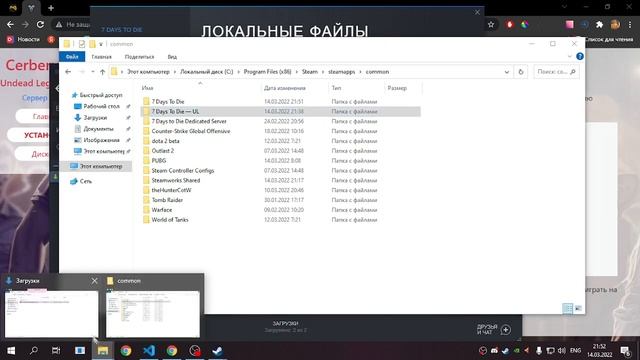Image resolution: width=640 pixels, height=360 pixels.
Task: Open Изображения in navigation pane
Action: (101, 140)
